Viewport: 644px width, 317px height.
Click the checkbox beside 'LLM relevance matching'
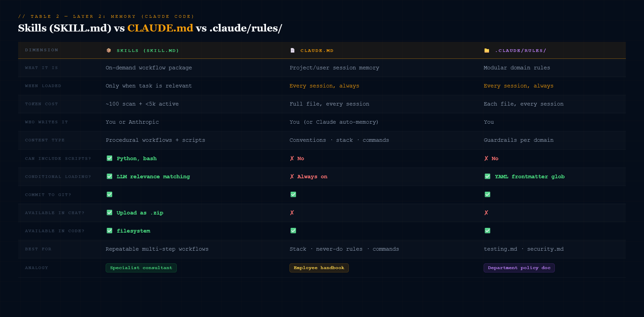tap(109, 176)
